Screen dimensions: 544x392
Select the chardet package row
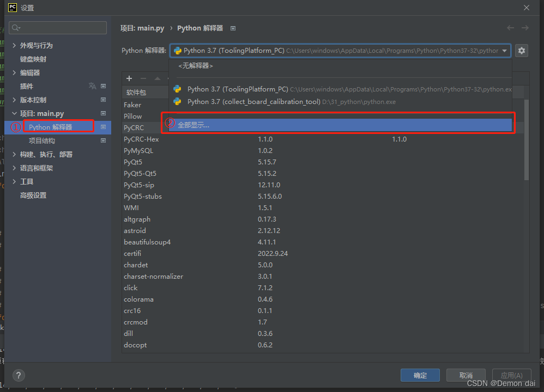point(323,265)
